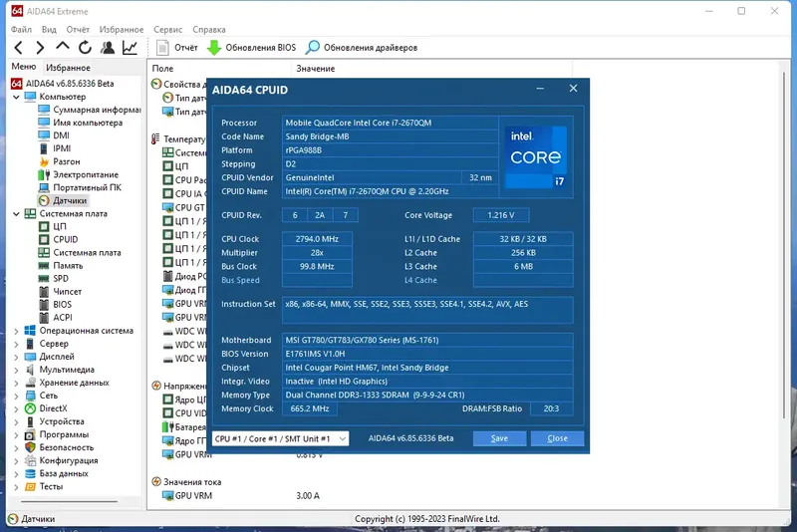
Task: Click the Конфигурация gear item
Action: [62, 460]
